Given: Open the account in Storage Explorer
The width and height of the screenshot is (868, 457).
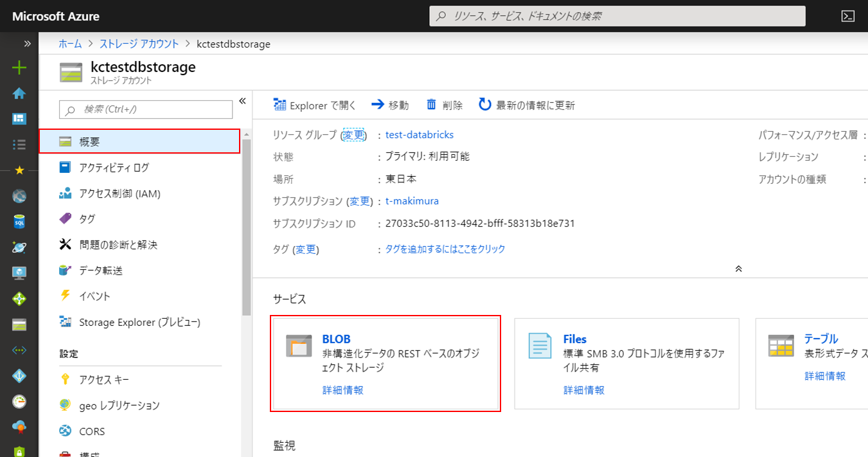Looking at the screenshot, I should click(x=314, y=105).
